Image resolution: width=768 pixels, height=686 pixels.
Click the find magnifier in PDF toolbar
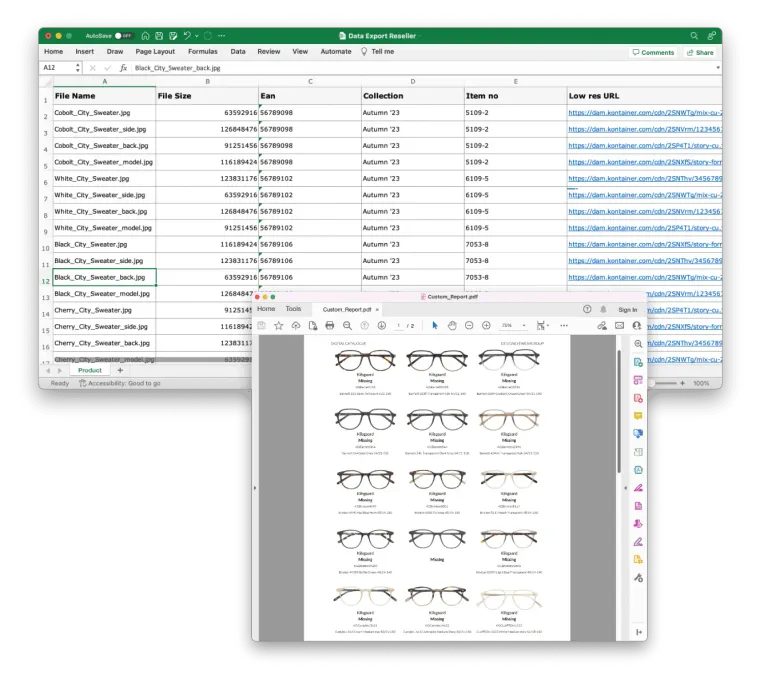[x=347, y=326]
